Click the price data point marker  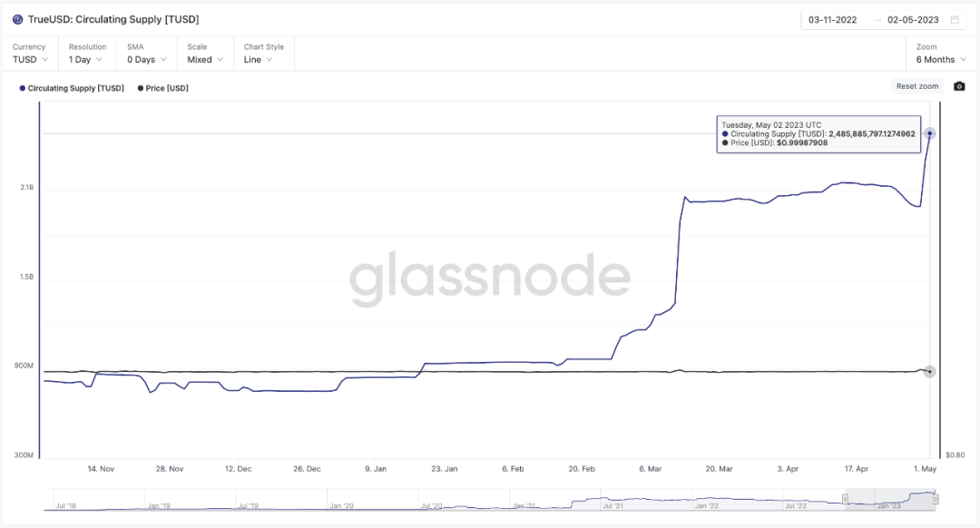coord(930,372)
